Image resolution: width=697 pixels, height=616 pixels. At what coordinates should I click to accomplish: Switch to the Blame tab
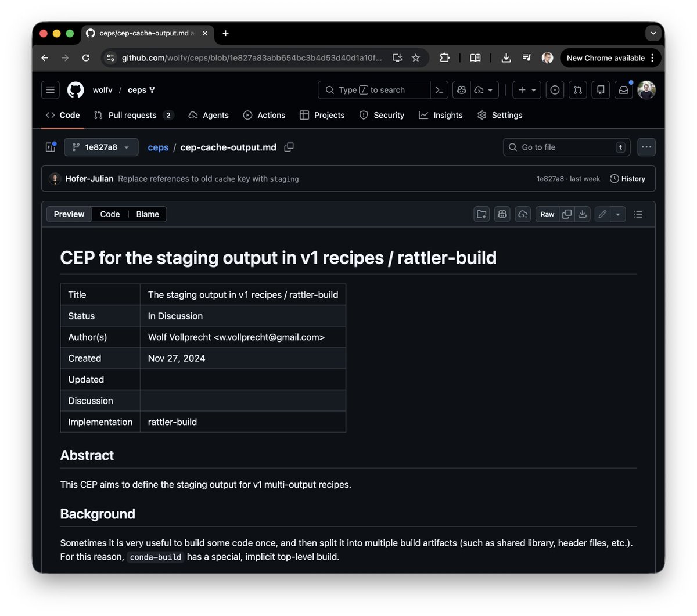[x=147, y=214]
